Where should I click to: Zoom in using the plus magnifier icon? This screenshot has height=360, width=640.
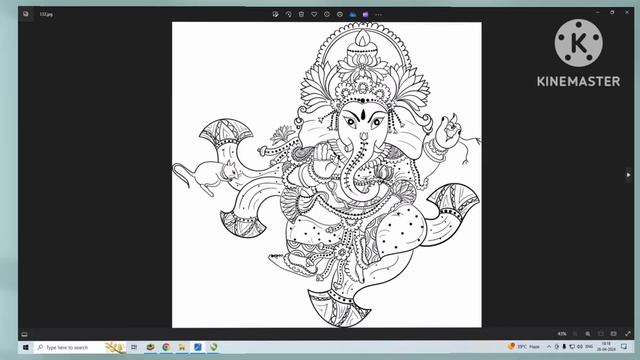click(587, 334)
